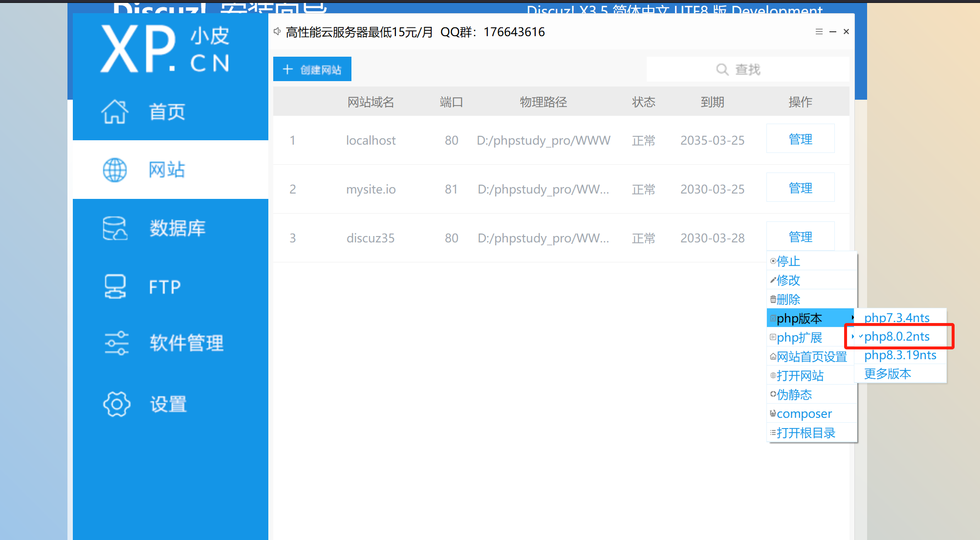Click the FTP server icon
Viewport: 980px width, 540px height.
(115, 286)
